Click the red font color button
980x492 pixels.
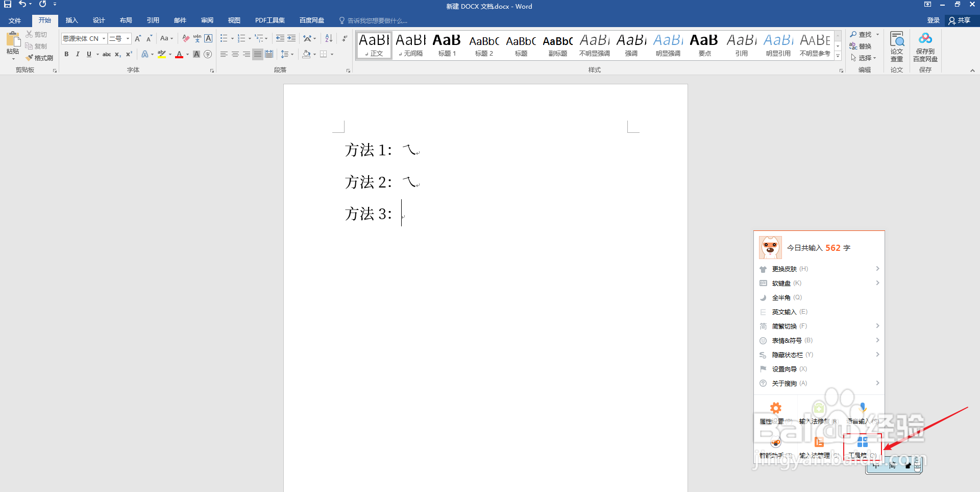[179, 54]
